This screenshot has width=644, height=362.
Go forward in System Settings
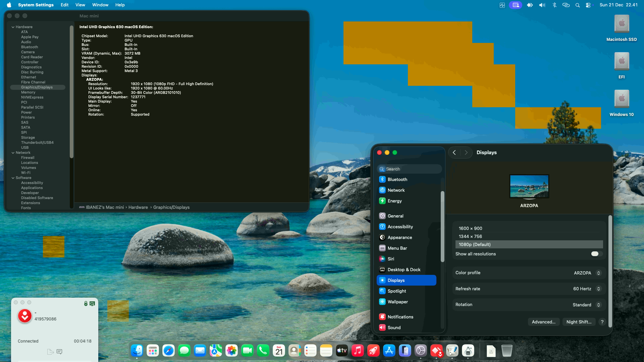pyautogui.click(x=466, y=153)
